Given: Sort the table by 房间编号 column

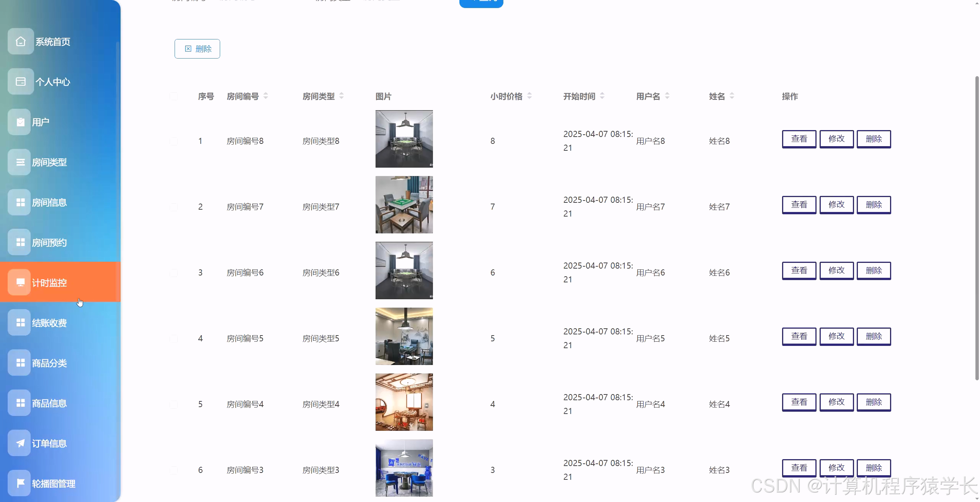Looking at the screenshot, I should 266,96.
